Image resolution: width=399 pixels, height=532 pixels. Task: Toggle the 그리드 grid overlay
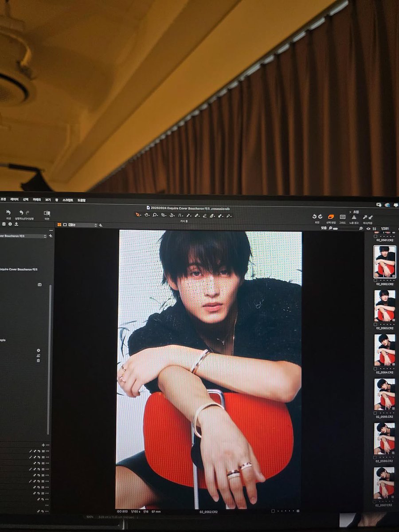[x=342, y=217]
